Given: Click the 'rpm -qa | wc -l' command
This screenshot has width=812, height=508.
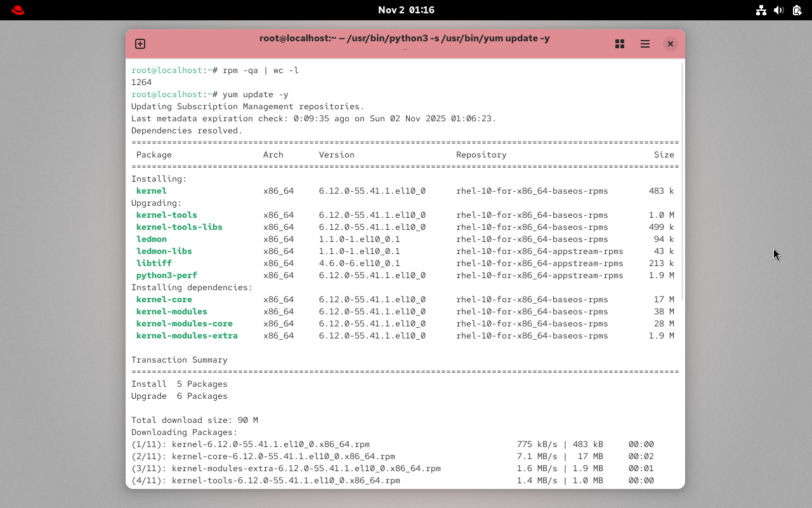Looking at the screenshot, I should (260, 70).
